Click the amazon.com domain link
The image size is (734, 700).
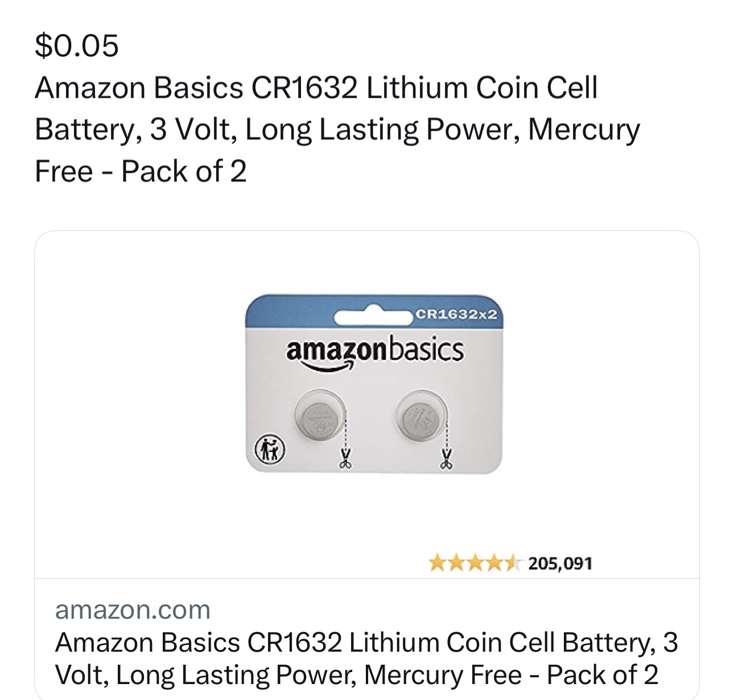pyautogui.click(x=133, y=610)
